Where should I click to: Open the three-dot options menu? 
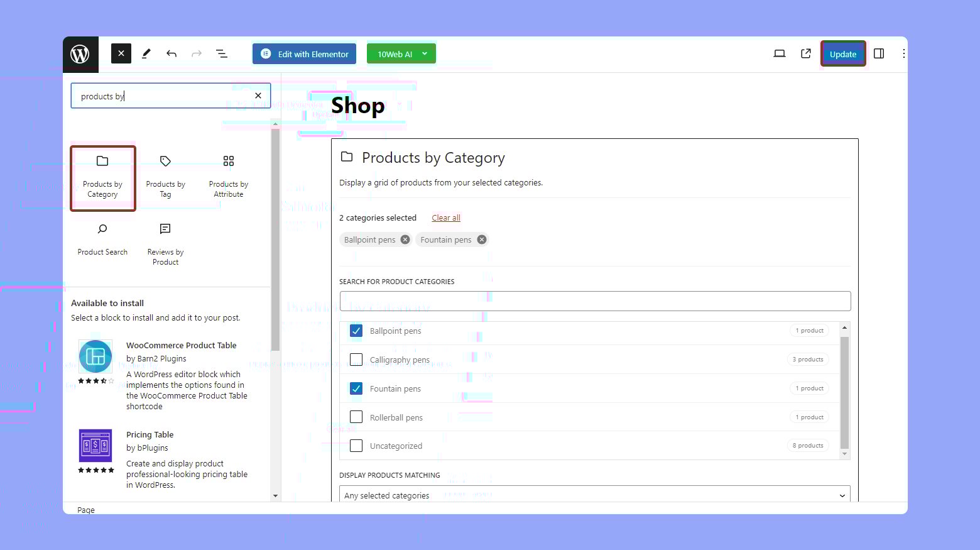pyautogui.click(x=903, y=54)
